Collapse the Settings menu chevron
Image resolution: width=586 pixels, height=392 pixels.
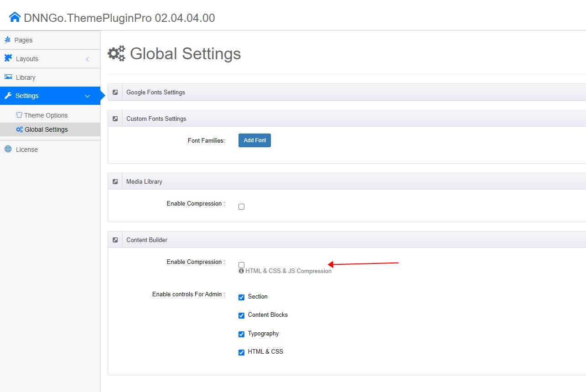click(x=88, y=96)
